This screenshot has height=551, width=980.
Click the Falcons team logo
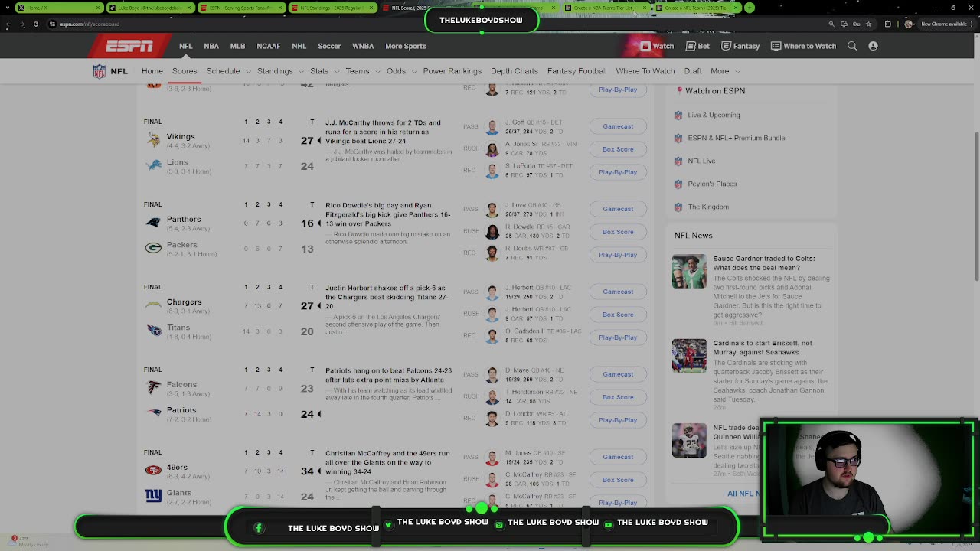coord(154,387)
